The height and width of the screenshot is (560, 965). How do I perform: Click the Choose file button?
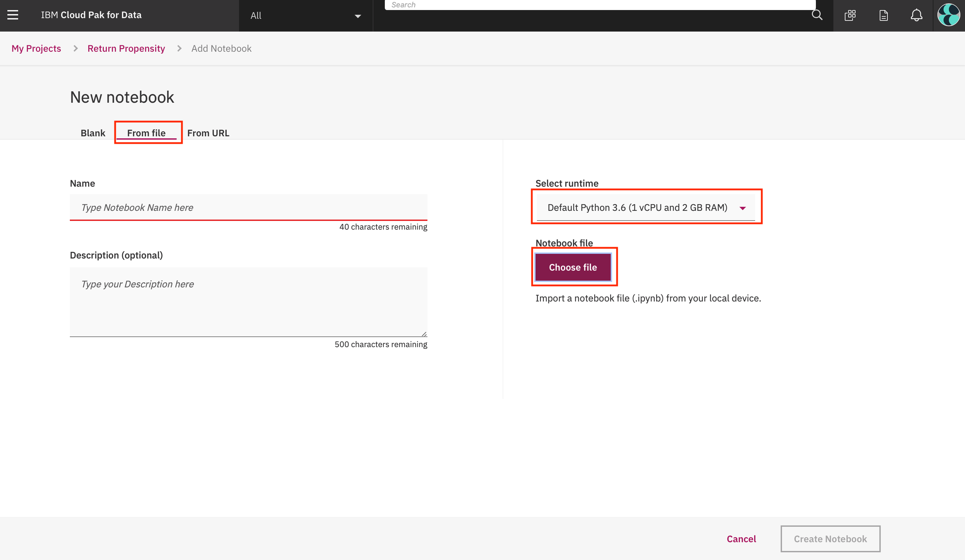tap(572, 267)
